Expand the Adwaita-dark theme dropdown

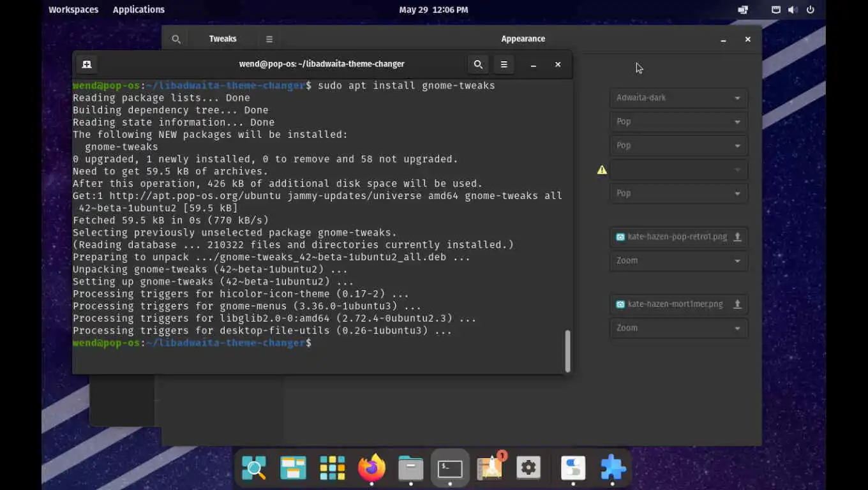(x=678, y=98)
